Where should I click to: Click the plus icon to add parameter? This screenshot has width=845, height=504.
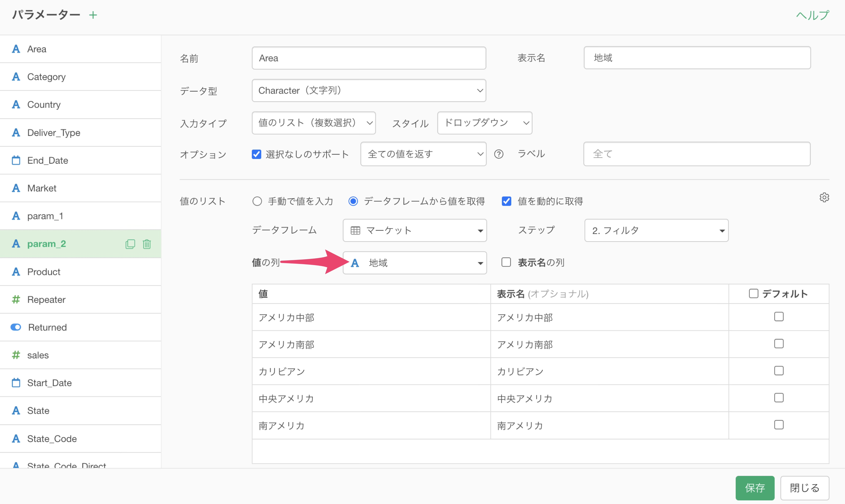pyautogui.click(x=93, y=15)
